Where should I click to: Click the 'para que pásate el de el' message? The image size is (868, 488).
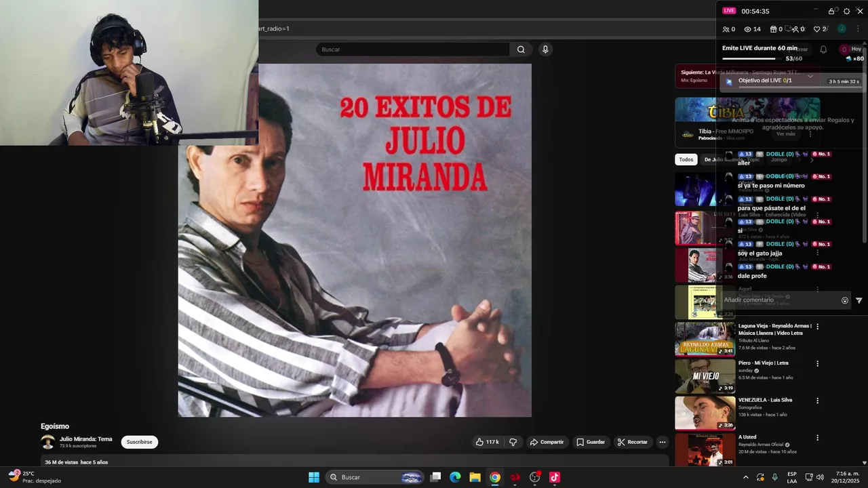point(771,208)
